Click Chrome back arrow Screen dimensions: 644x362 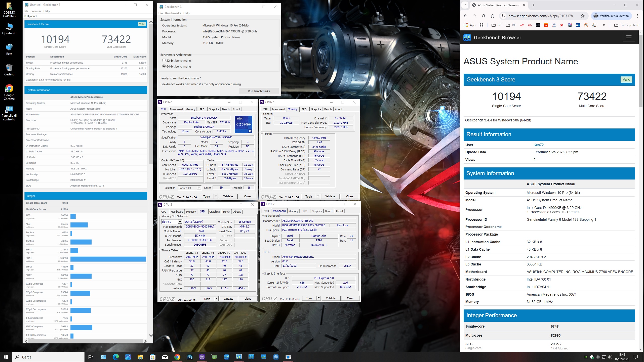(465, 16)
